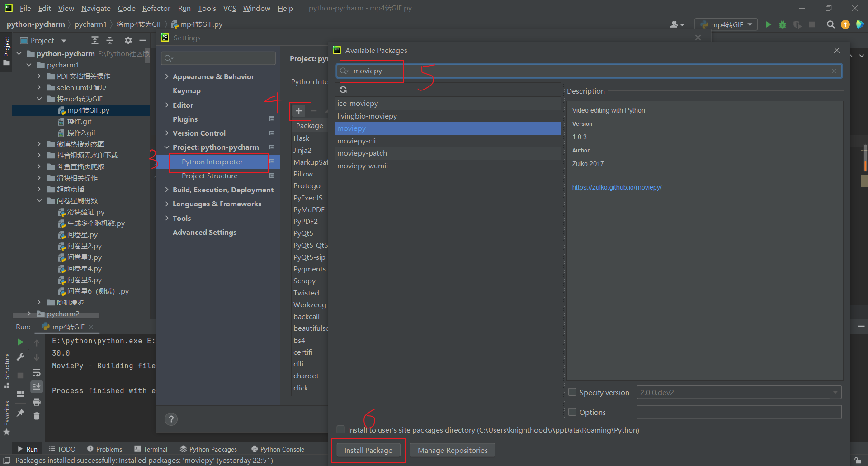Click the Options text input field
The image size is (868, 466).
tap(739, 412)
